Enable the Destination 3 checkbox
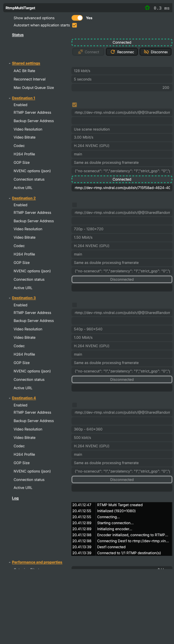 point(75,305)
